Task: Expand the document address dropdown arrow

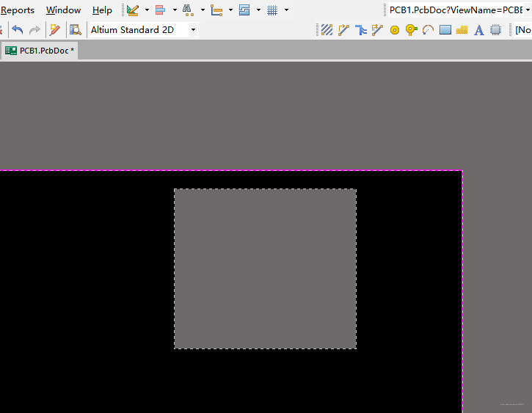Action: [x=528, y=10]
